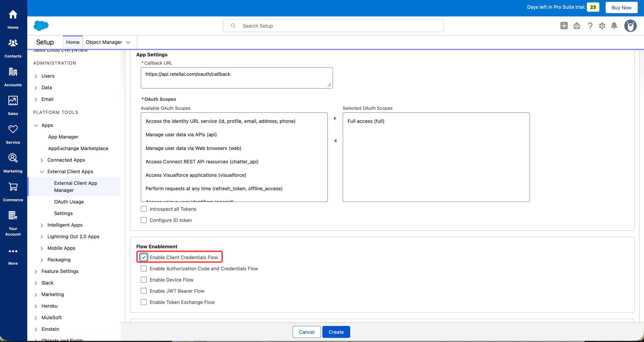Check Enable Device Flow
This screenshot has width=644, height=342.
click(144, 280)
